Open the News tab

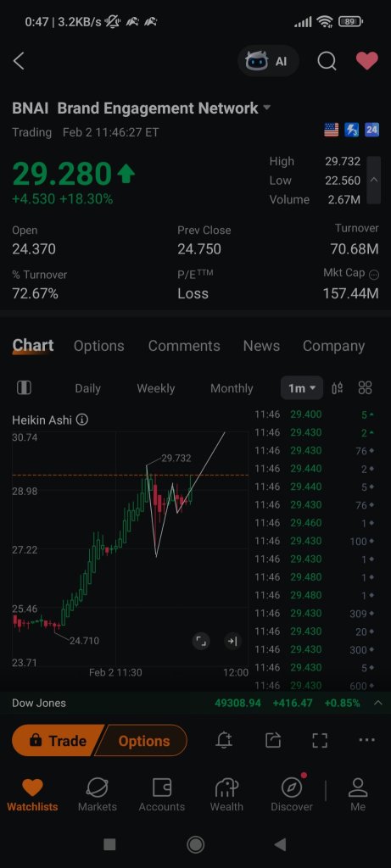click(261, 346)
